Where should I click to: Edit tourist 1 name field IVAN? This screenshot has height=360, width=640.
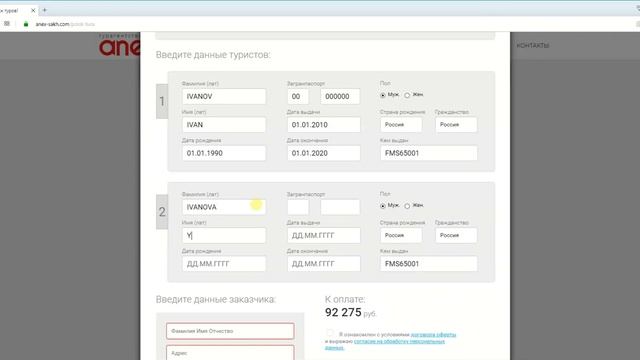tap(224, 125)
